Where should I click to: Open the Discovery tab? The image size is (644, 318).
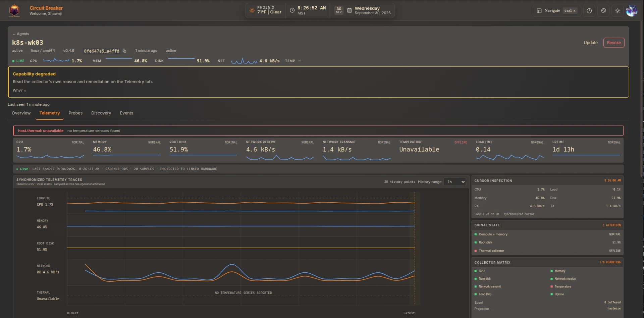tap(101, 113)
